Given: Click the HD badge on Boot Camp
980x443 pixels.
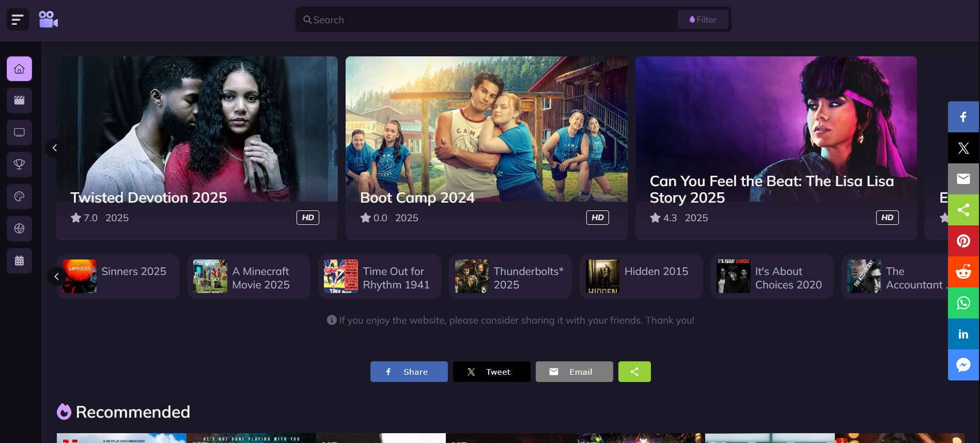Looking at the screenshot, I should (598, 218).
